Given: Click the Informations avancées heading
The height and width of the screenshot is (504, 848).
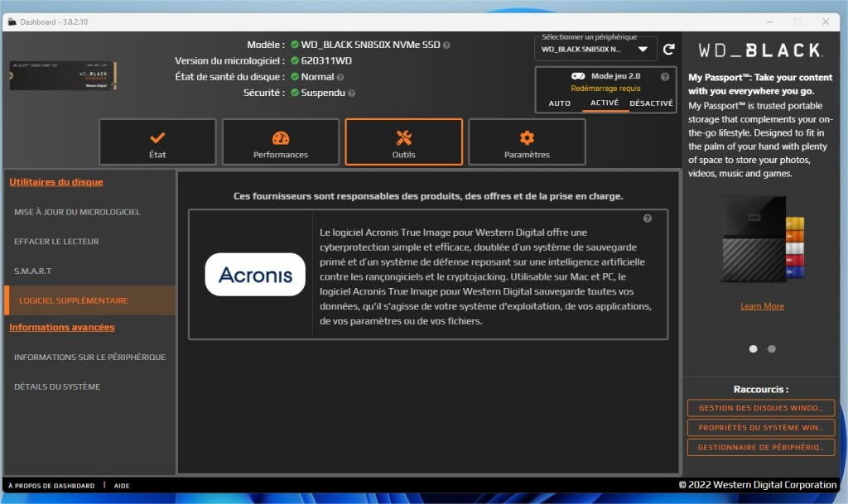Looking at the screenshot, I should pos(61,328).
